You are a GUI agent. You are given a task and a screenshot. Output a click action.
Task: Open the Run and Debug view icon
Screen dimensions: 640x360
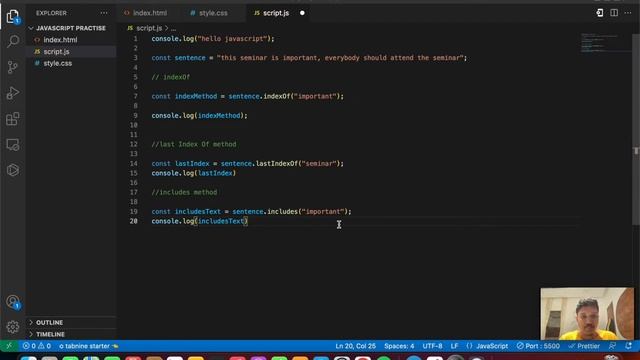13,93
